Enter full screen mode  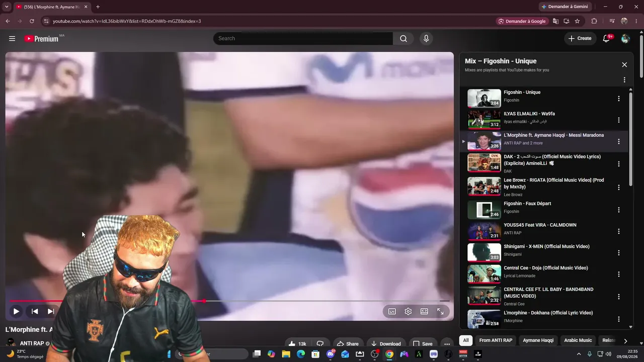(440, 312)
